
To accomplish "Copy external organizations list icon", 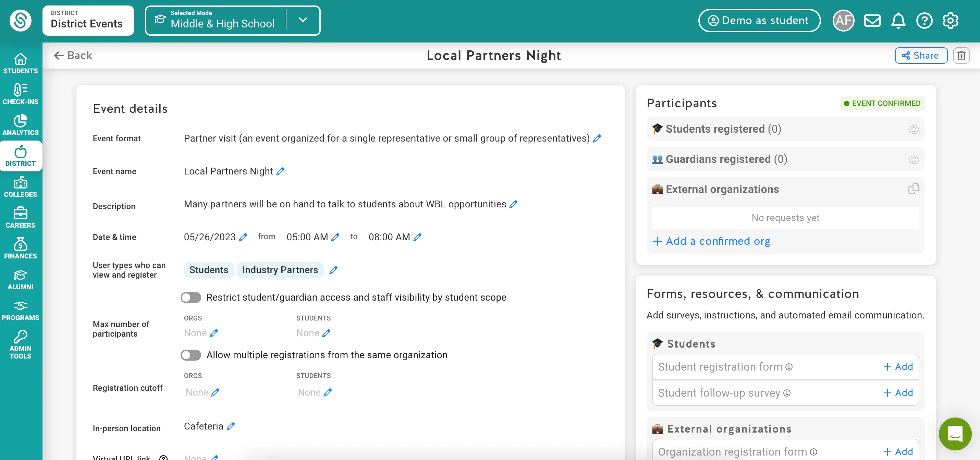I will pyautogui.click(x=914, y=189).
